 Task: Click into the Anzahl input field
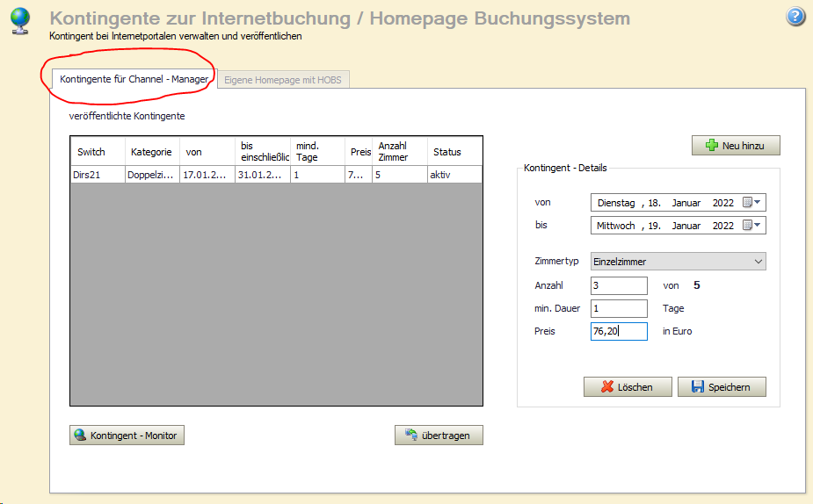coord(619,285)
